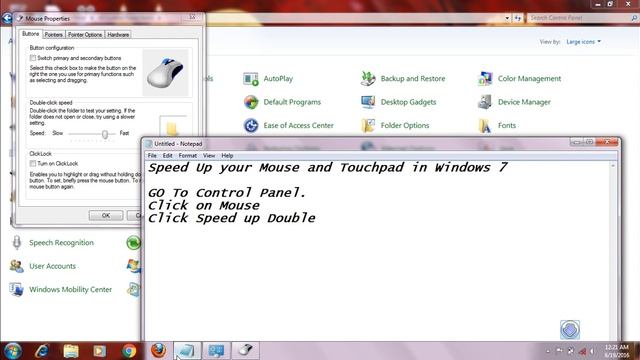Open the Ease of Access Center icon
Screen dimensions: 640x360
251,125
